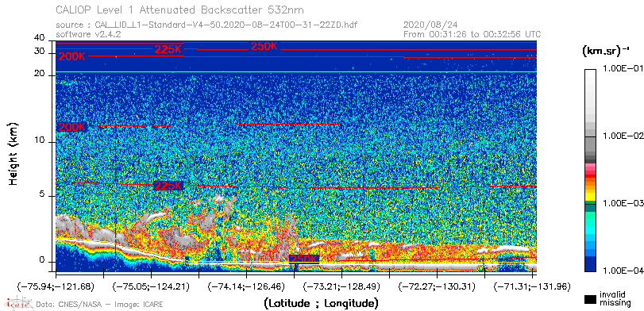Select the plot title 'CALIOP Level 1 Attenuated Backscatter 532nm'
The height and width of the screenshot is (311, 644).
[x=180, y=10]
